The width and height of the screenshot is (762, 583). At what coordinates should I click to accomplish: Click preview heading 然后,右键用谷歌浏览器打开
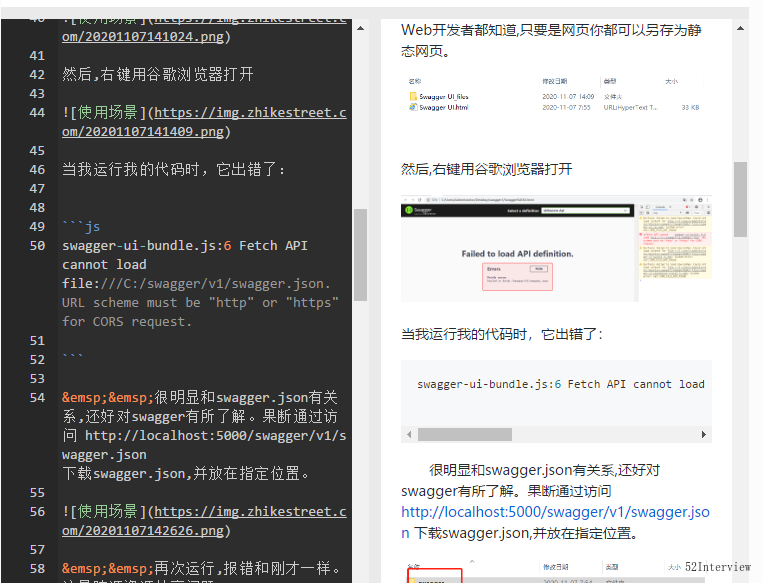[486, 169]
